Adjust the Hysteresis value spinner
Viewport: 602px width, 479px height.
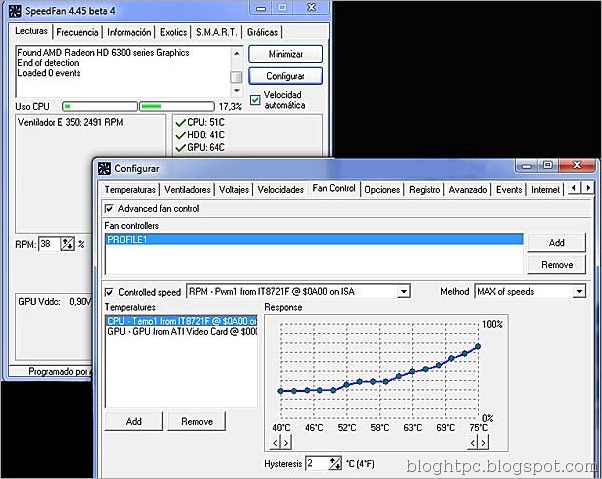[x=334, y=463]
